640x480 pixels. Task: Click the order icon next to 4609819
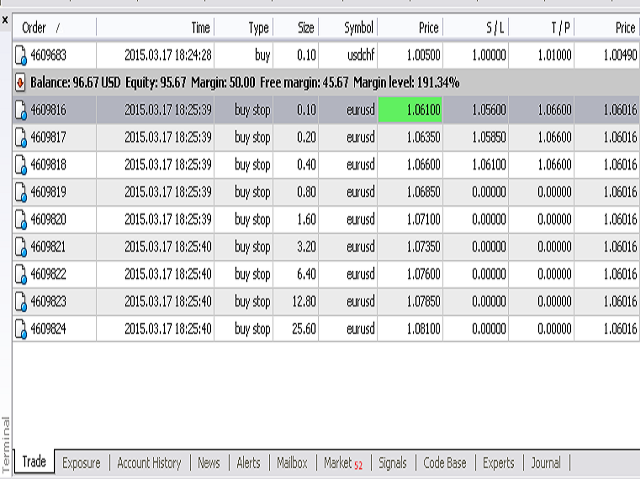pyautogui.click(x=22, y=192)
